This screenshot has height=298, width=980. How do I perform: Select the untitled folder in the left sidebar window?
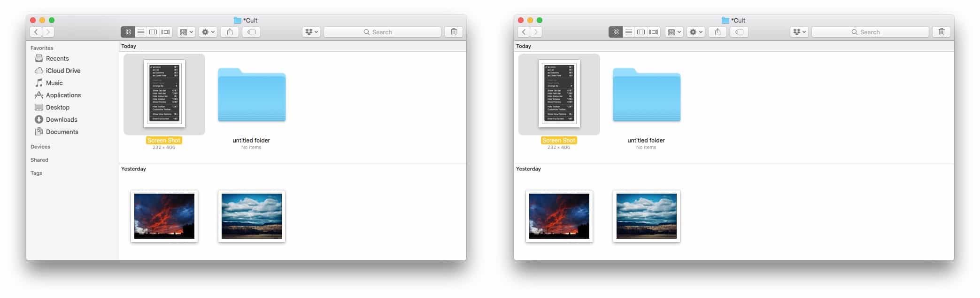(x=252, y=94)
